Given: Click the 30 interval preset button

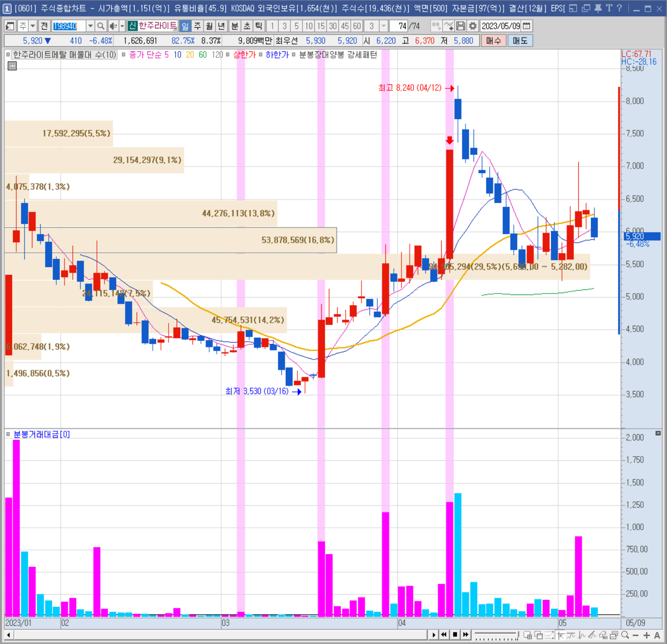Looking at the screenshot, I should tap(333, 26).
